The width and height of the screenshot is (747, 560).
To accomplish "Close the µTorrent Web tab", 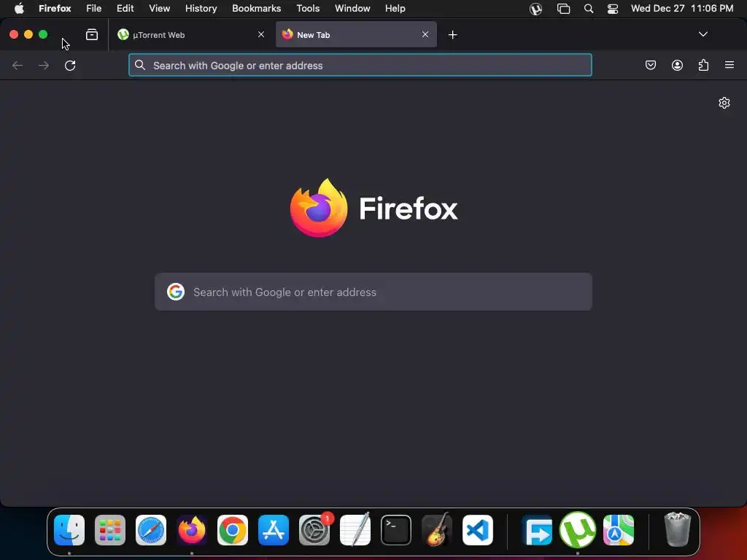I will [x=261, y=34].
